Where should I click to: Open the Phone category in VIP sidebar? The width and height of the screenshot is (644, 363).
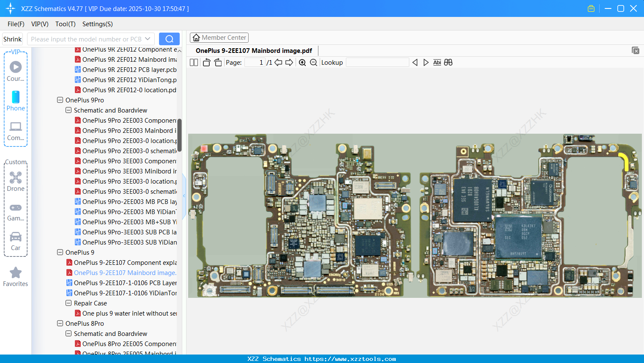[16, 102]
